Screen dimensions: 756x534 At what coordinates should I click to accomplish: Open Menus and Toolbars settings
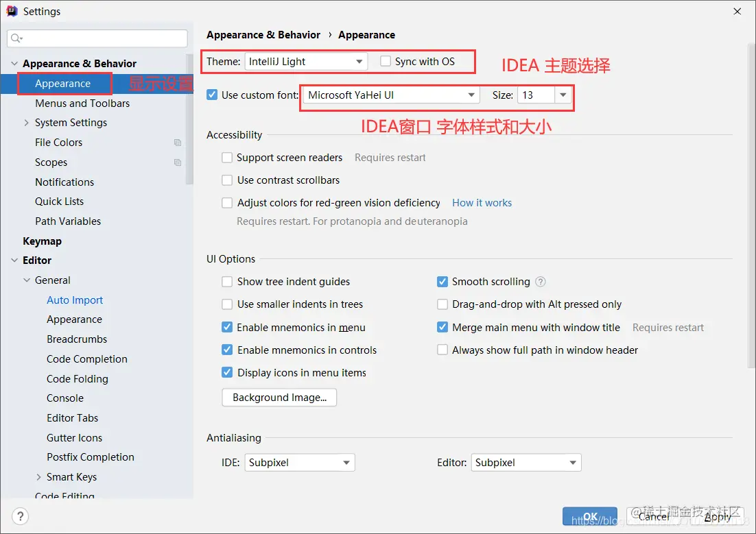coord(82,103)
